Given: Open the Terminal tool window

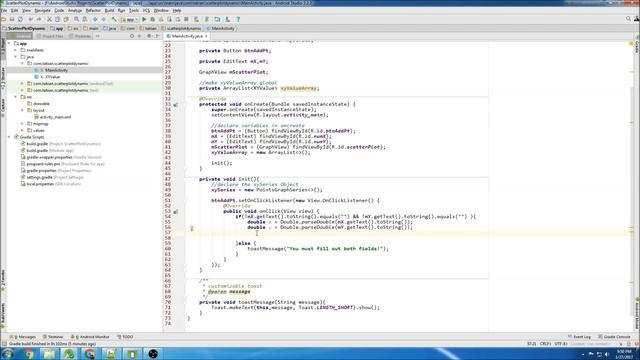Looking at the screenshot, I should tap(53, 337).
